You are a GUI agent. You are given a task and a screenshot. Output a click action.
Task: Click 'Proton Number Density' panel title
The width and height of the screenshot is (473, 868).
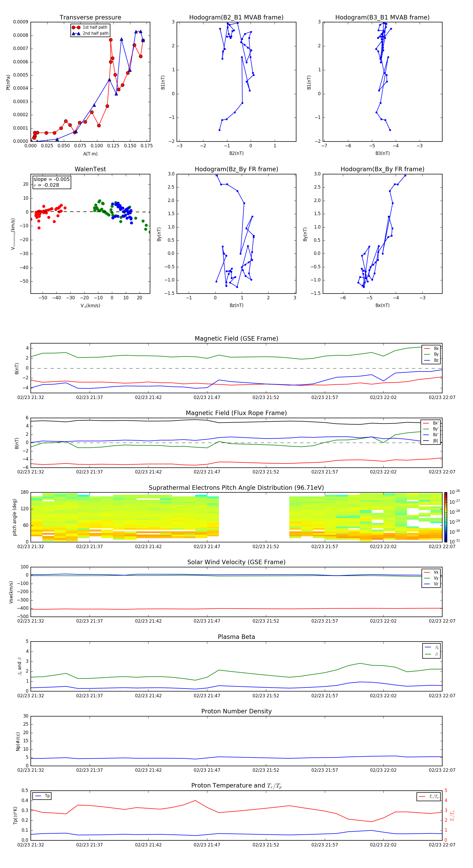tap(236, 711)
